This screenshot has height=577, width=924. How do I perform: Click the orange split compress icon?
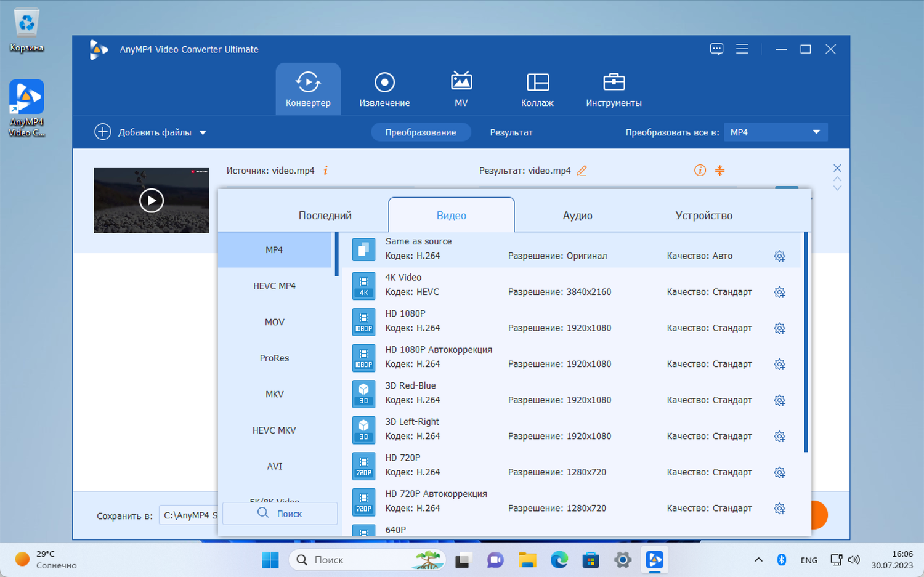[x=719, y=171]
